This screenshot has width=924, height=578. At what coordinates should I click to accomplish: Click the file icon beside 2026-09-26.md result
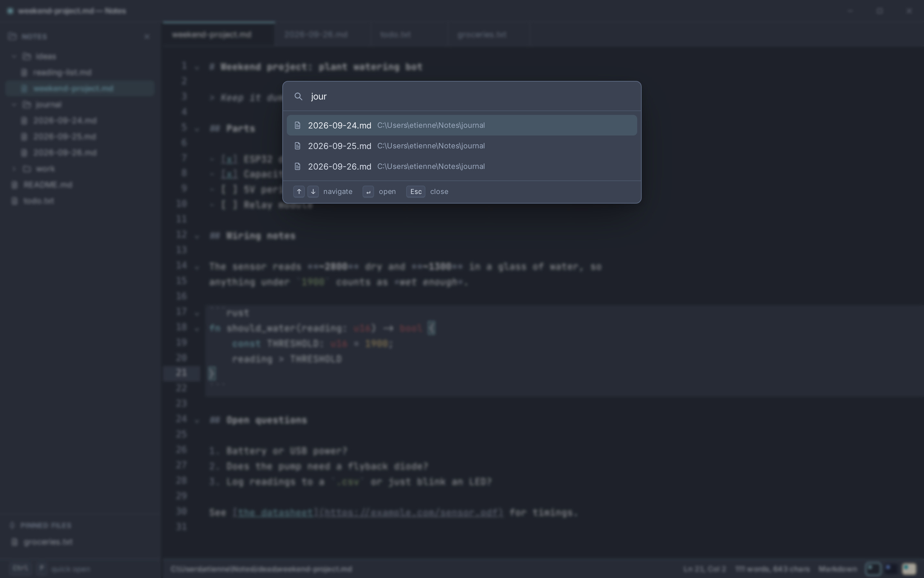pyautogui.click(x=297, y=167)
